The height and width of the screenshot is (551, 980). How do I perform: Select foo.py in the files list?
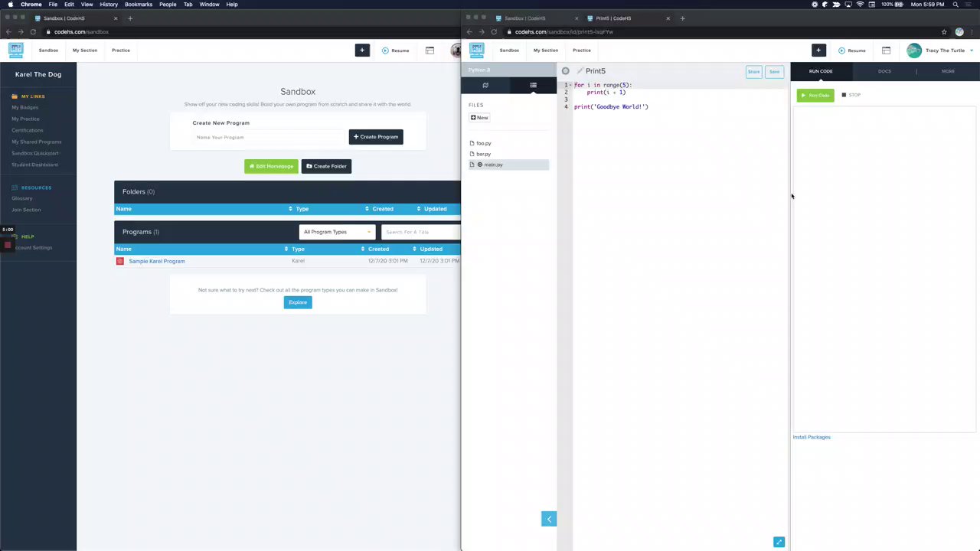[x=483, y=143]
